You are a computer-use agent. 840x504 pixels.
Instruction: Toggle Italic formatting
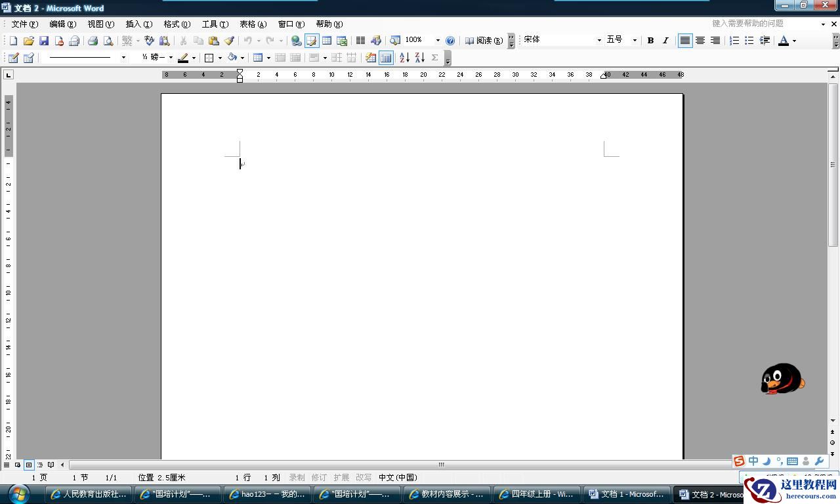pos(665,41)
